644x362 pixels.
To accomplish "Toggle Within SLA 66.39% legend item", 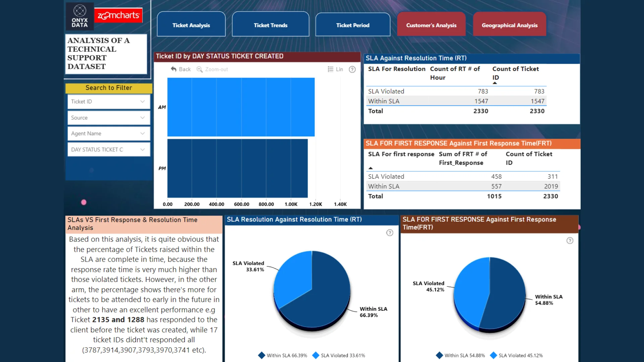I will pyautogui.click(x=283, y=355).
